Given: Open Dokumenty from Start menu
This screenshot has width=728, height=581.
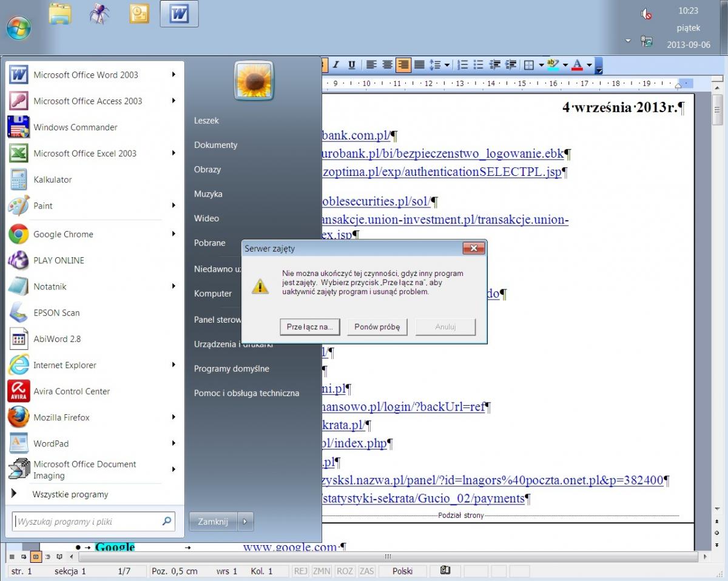Looking at the screenshot, I should tap(216, 145).
